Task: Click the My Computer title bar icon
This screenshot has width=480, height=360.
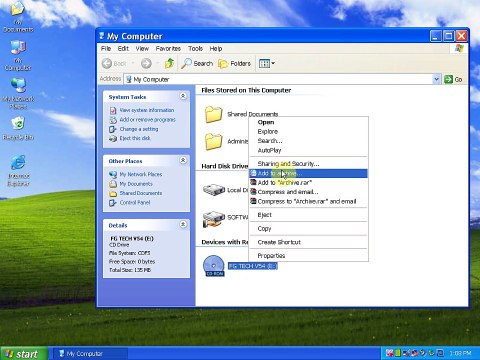Action: (x=102, y=36)
